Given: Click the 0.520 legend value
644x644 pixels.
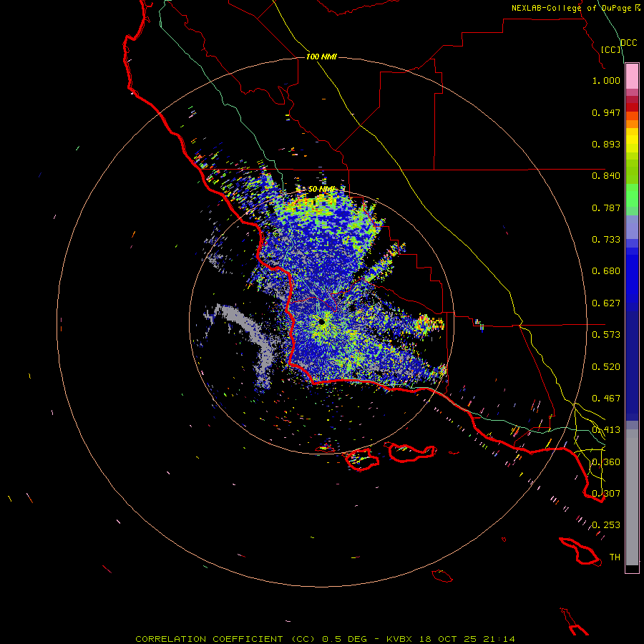Looking at the screenshot, I should coord(606,367).
